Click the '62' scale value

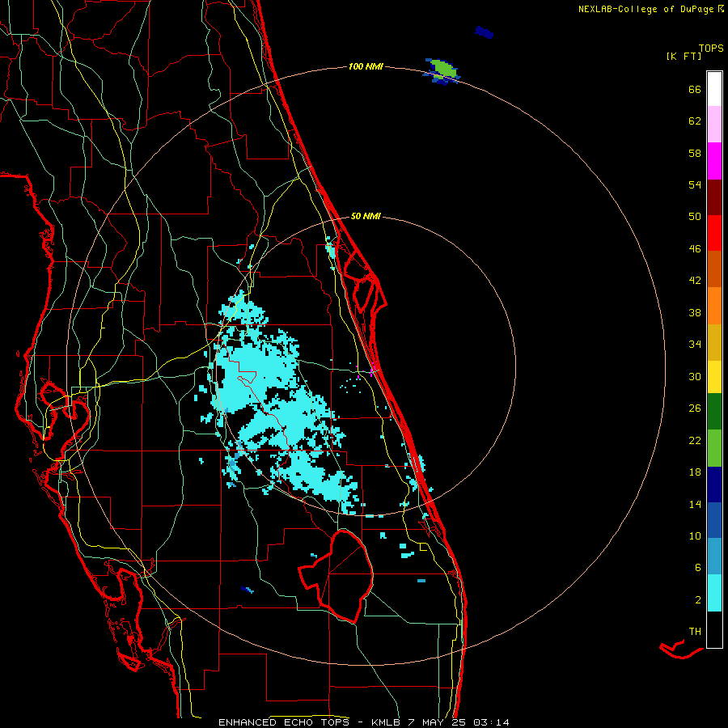point(695,121)
